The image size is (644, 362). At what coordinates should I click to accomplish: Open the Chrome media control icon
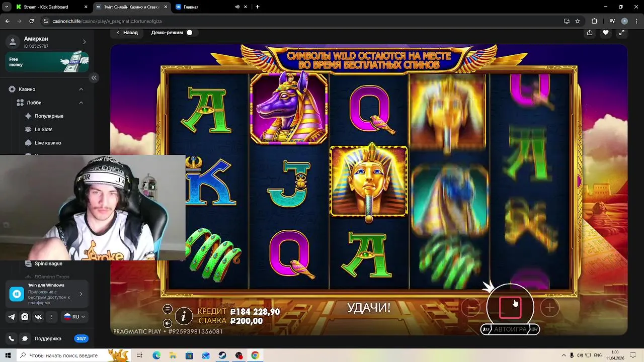[612, 21]
